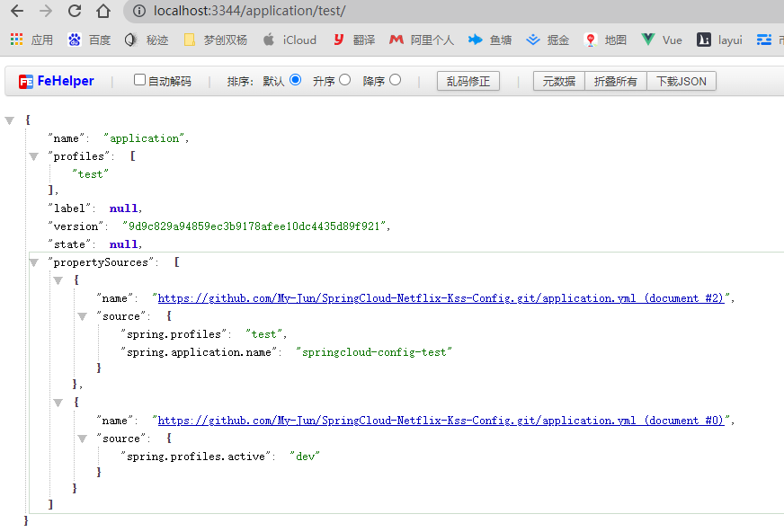
Task: Reload the page with refresh icon
Action: (x=75, y=11)
